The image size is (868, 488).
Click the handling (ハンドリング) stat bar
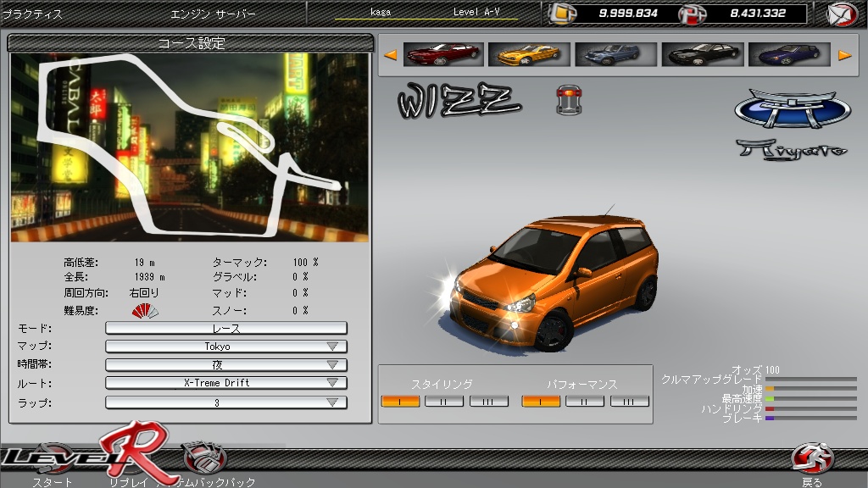pyautogui.click(x=811, y=409)
